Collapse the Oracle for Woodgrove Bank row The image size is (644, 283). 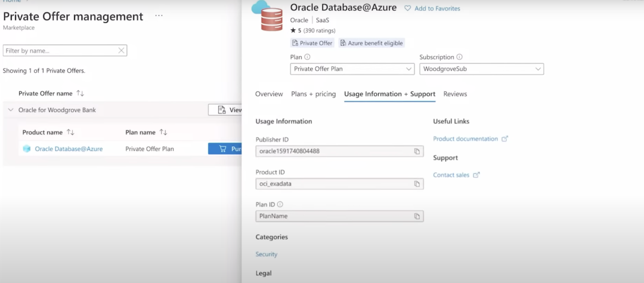11,110
